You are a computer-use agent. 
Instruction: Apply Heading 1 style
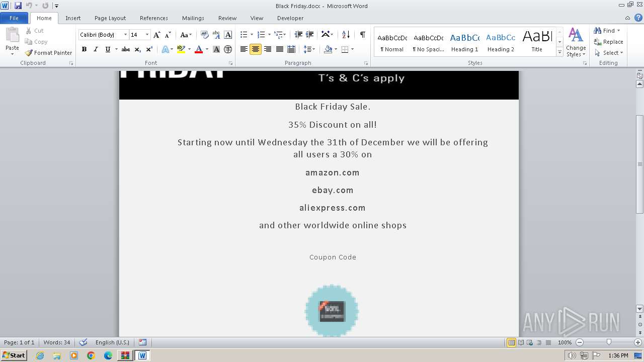465,42
